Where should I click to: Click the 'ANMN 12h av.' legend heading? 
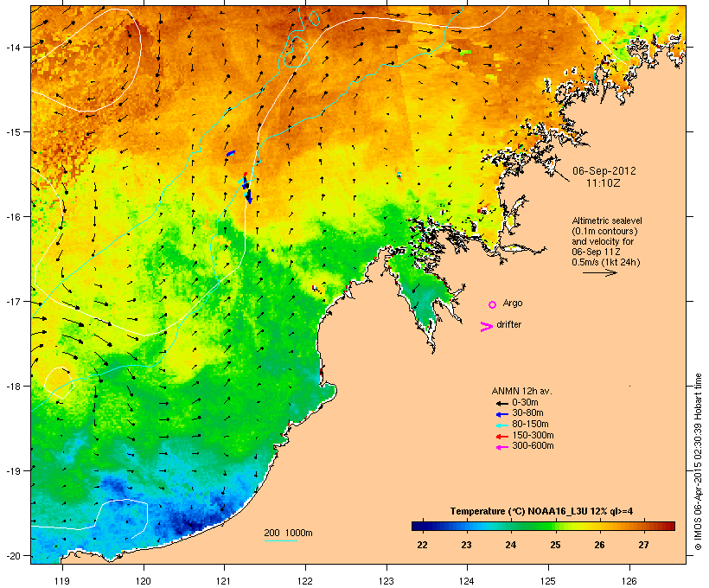click(x=521, y=391)
